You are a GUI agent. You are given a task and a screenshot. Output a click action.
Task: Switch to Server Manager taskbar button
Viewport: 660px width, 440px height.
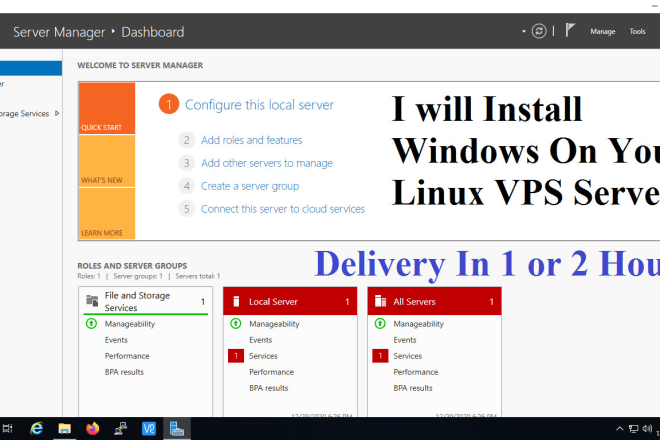(177, 429)
